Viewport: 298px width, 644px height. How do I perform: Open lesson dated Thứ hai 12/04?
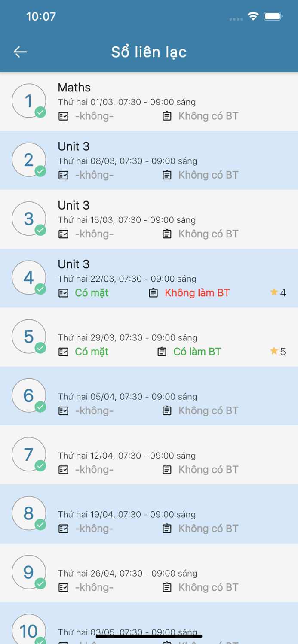[x=127, y=456]
